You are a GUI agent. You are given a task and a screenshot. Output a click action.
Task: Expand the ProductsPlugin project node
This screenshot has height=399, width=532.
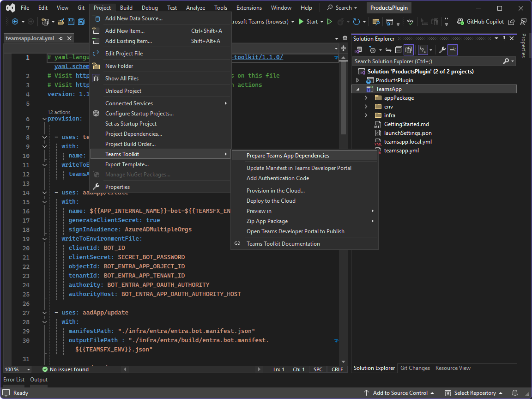357,80
